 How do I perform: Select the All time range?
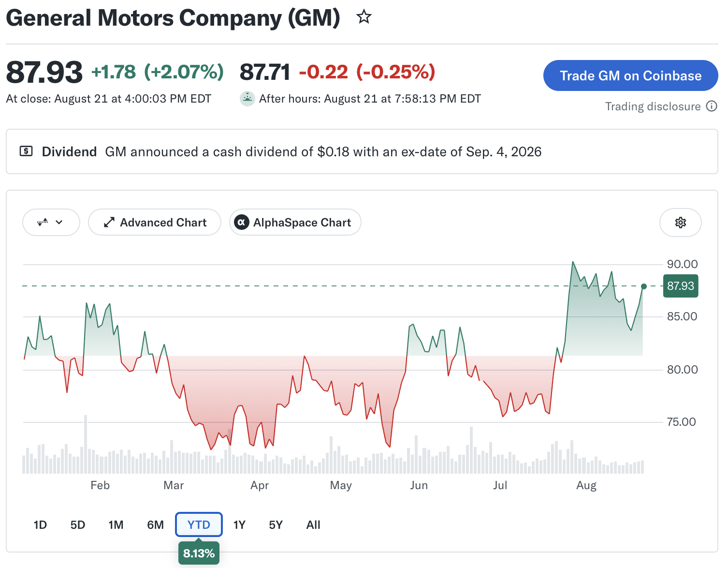click(313, 525)
